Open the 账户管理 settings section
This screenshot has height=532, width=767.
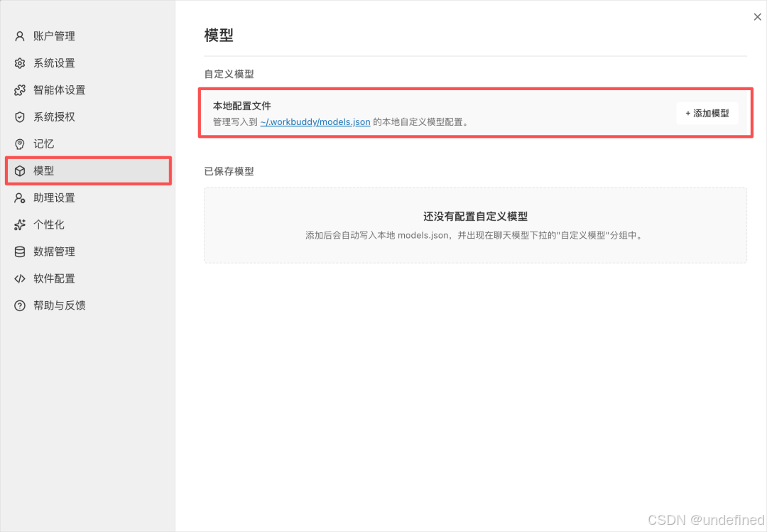[88, 36]
